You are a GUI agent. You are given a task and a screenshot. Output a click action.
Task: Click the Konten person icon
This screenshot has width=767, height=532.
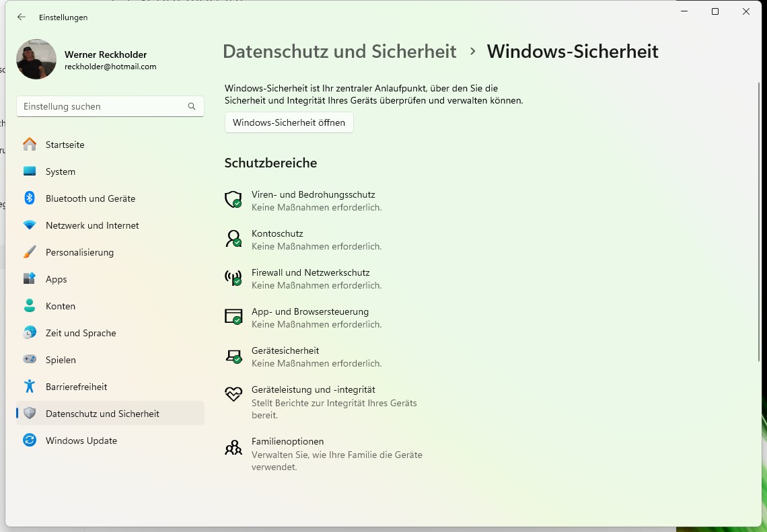point(30,305)
